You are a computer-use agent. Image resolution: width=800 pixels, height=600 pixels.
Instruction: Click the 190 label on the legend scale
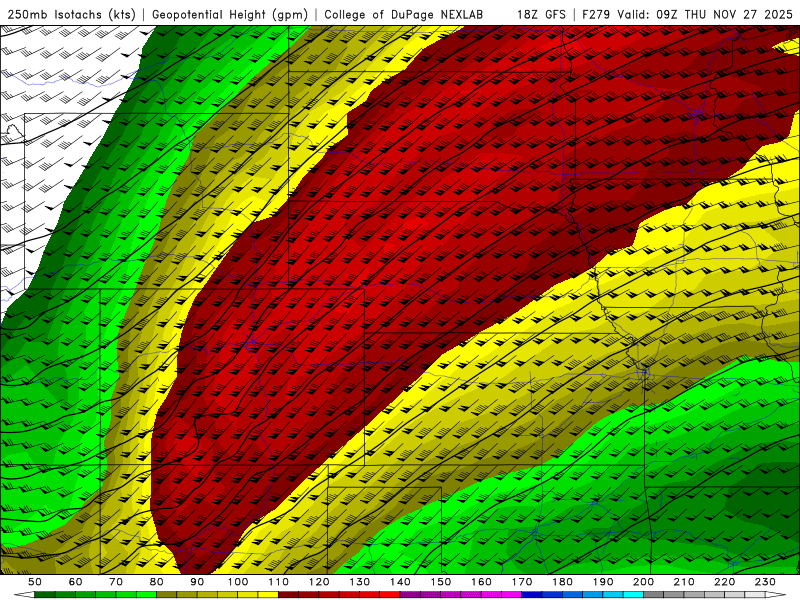coord(603,582)
